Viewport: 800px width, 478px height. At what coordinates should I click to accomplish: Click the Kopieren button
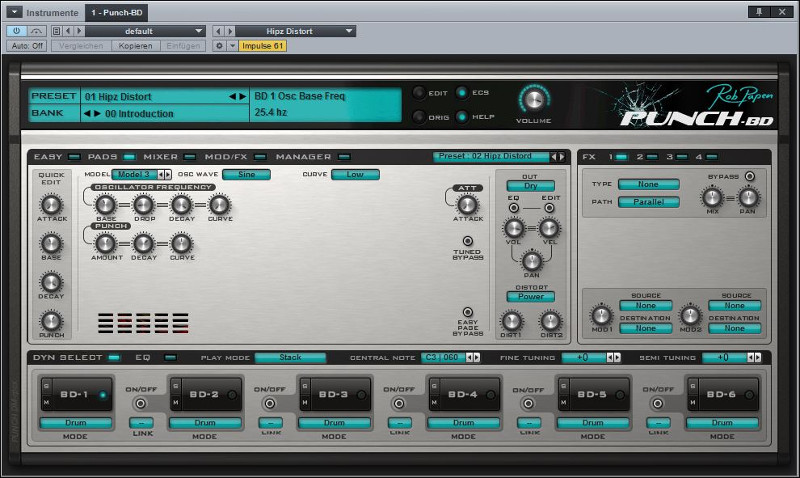pos(135,46)
